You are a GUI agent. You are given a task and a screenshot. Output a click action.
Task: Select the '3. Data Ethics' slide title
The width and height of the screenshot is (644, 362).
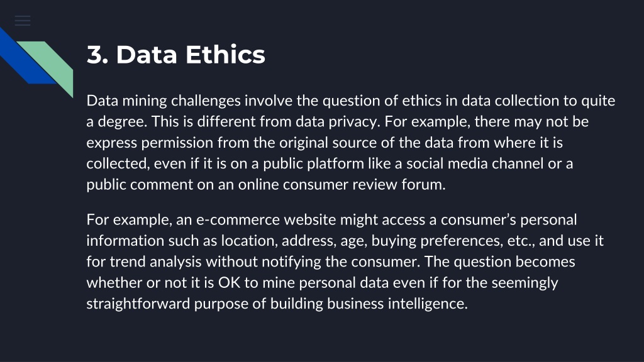tap(176, 54)
